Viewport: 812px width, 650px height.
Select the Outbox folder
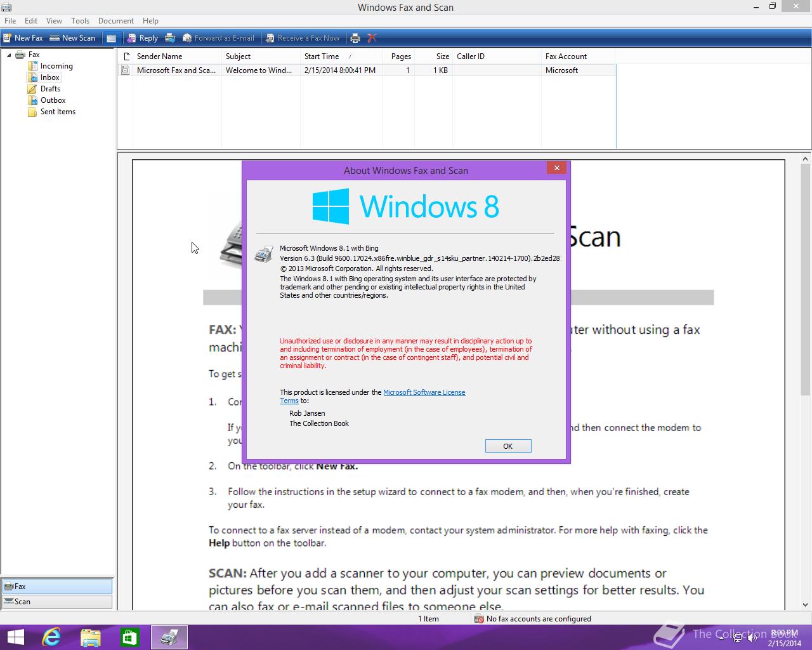click(53, 100)
